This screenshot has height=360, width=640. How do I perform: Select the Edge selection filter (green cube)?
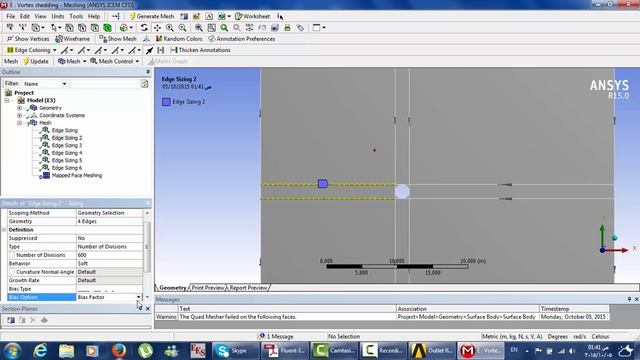tap(107, 28)
